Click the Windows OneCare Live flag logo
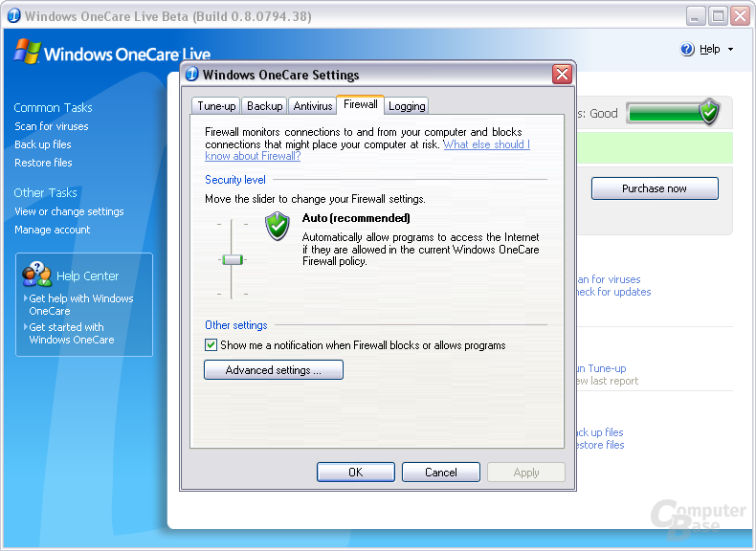 (x=27, y=51)
